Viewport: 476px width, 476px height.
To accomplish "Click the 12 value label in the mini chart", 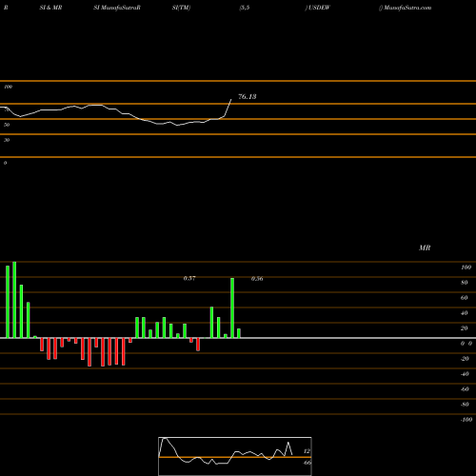I will (x=307, y=451).
